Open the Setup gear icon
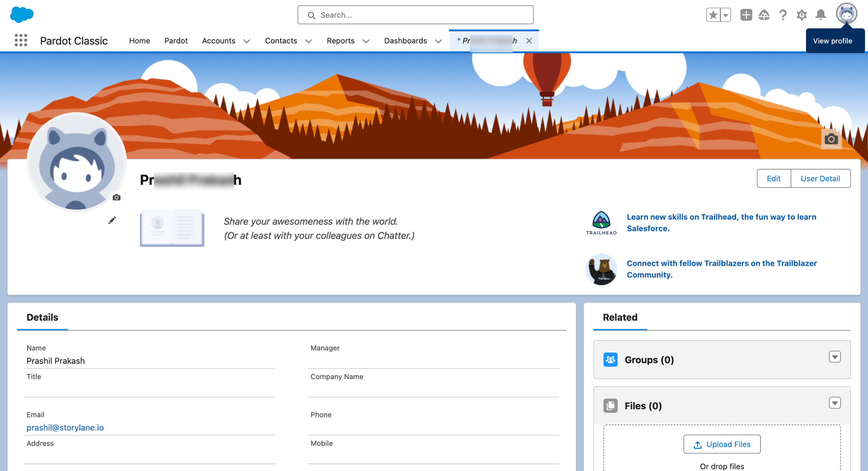 click(x=802, y=15)
